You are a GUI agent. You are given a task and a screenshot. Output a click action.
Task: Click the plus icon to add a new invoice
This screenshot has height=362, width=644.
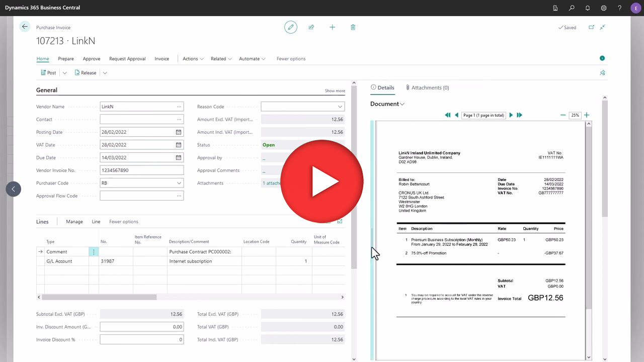[x=332, y=27]
